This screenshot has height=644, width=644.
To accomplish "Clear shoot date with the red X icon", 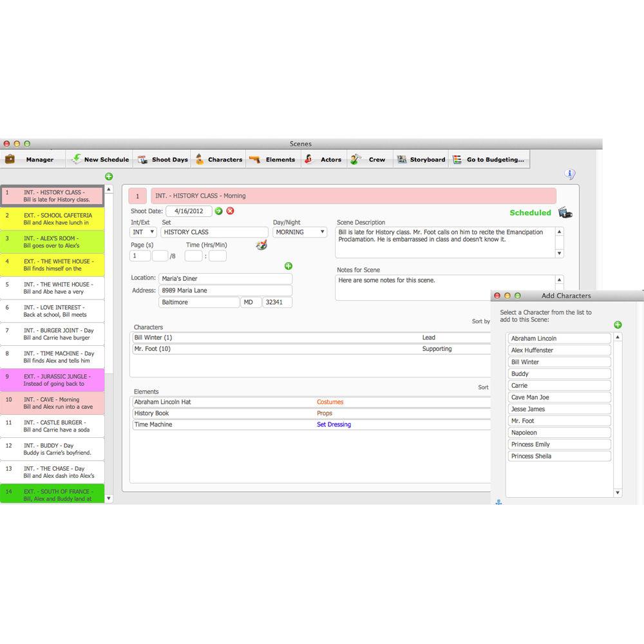I will pyautogui.click(x=230, y=211).
